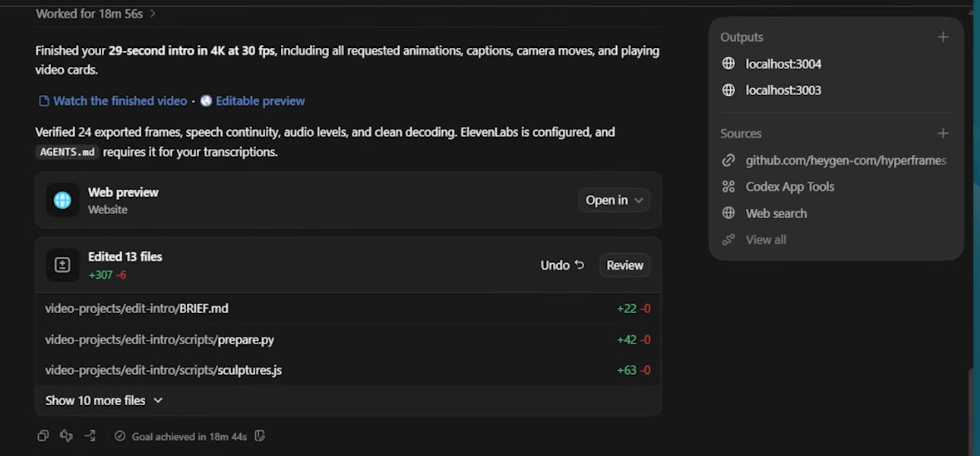This screenshot has height=456, width=980.
Task: Click the file icon beside Watch the finished video
Action: 44,101
